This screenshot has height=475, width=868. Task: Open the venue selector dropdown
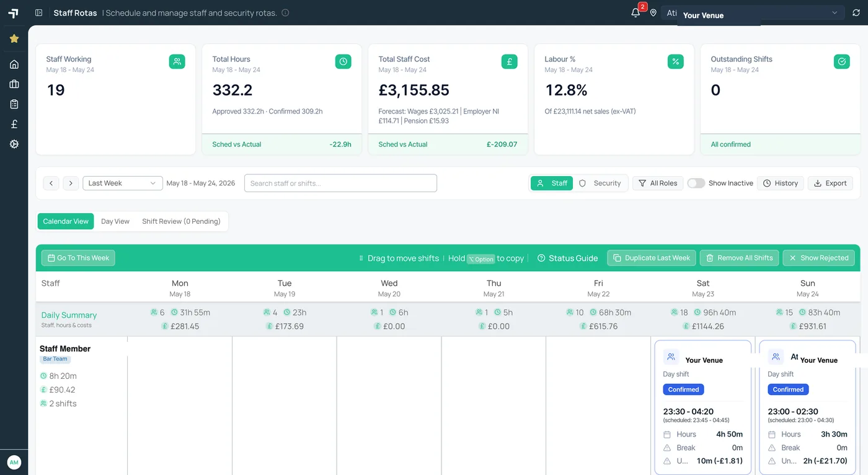click(x=753, y=12)
